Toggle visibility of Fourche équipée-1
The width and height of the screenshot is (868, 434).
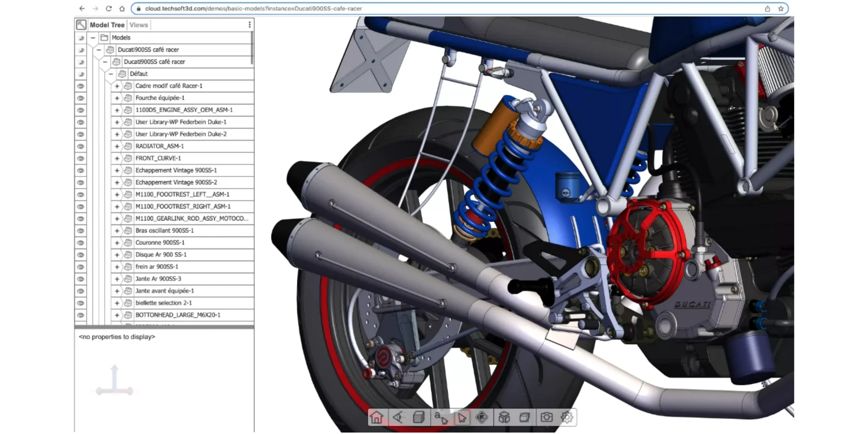[x=81, y=98]
